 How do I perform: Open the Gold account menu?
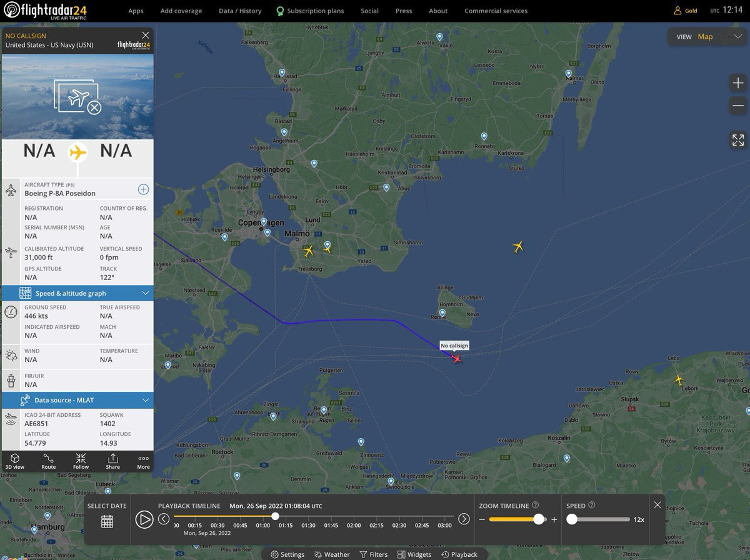coord(686,11)
